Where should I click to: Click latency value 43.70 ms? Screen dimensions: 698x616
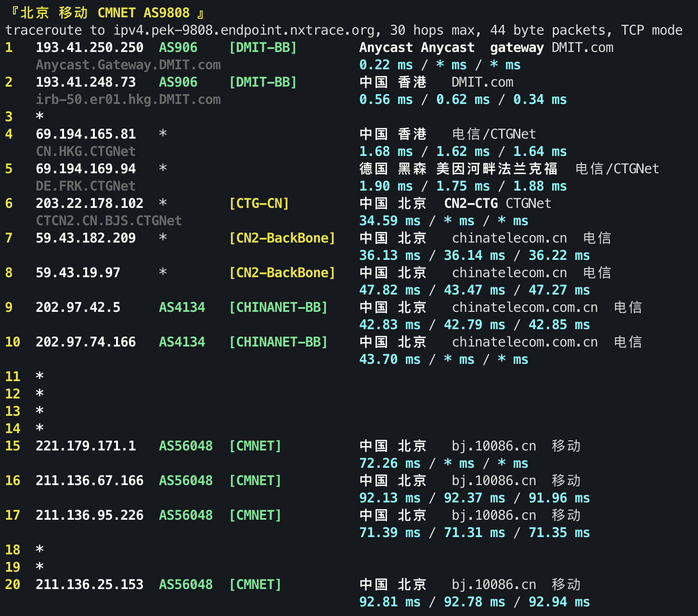click(x=390, y=359)
